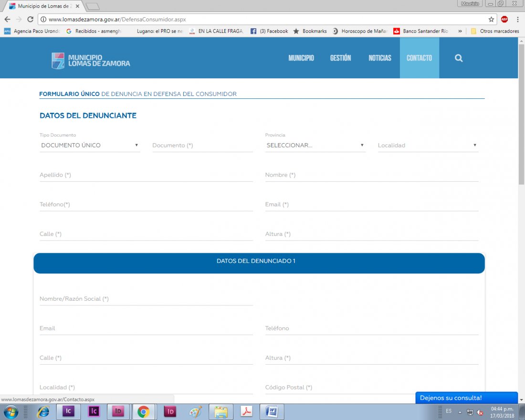The height and width of the screenshot is (420, 525).
Task: Click the Documento (*) input field
Action: pyautogui.click(x=202, y=146)
